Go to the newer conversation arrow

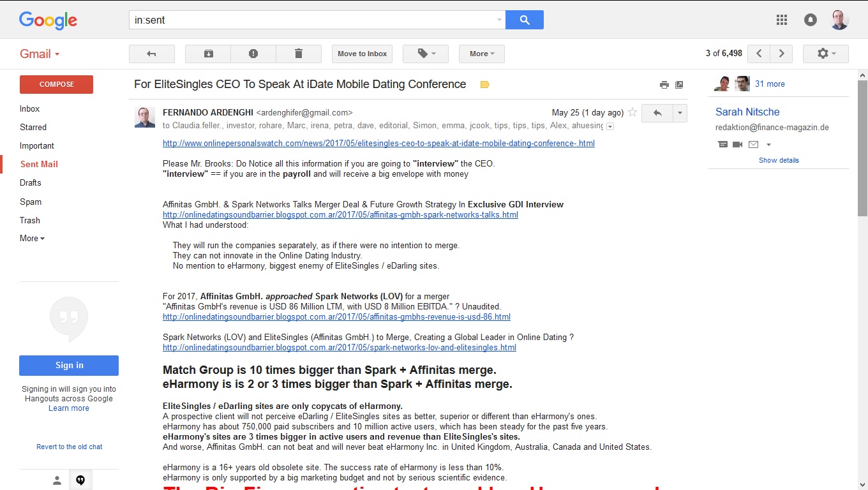click(759, 54)
